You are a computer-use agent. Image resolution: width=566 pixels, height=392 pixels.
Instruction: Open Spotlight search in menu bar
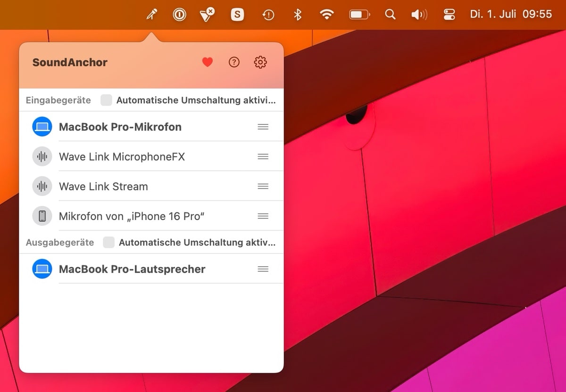click(x=390, y=15)
